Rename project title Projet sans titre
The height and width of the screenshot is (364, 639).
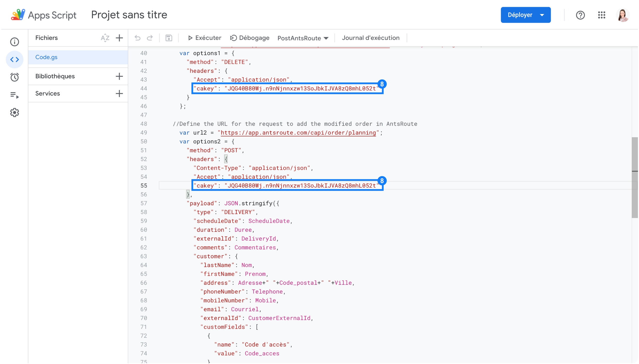129,15
